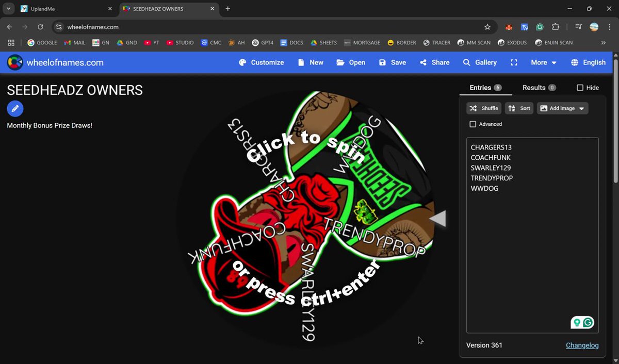Viewport: 619px width, 364px height.
Task: Open the CMC bookmark
Action: (x=211, y=43)
